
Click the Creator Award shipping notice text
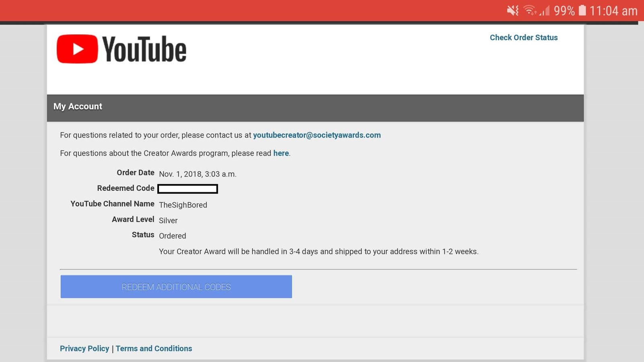[319, 252]
